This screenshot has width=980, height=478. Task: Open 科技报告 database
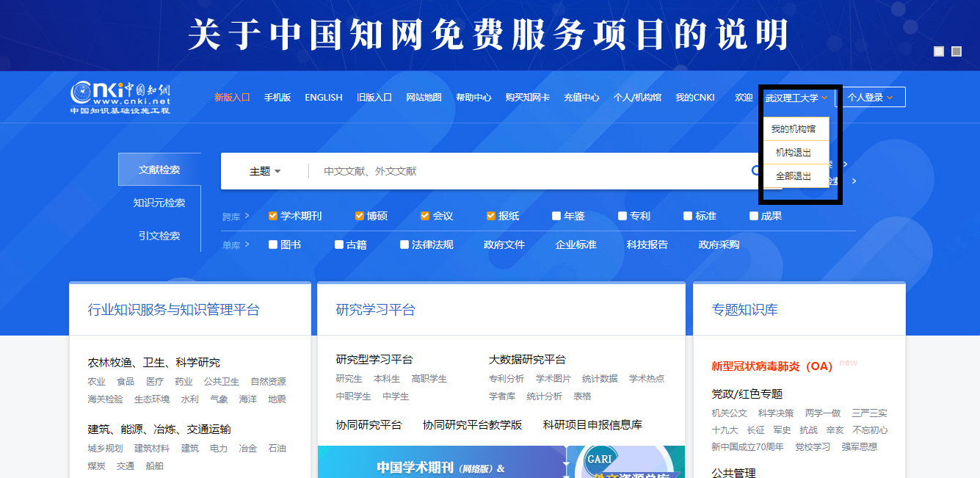pyautogui.click(x=647, y=245)
